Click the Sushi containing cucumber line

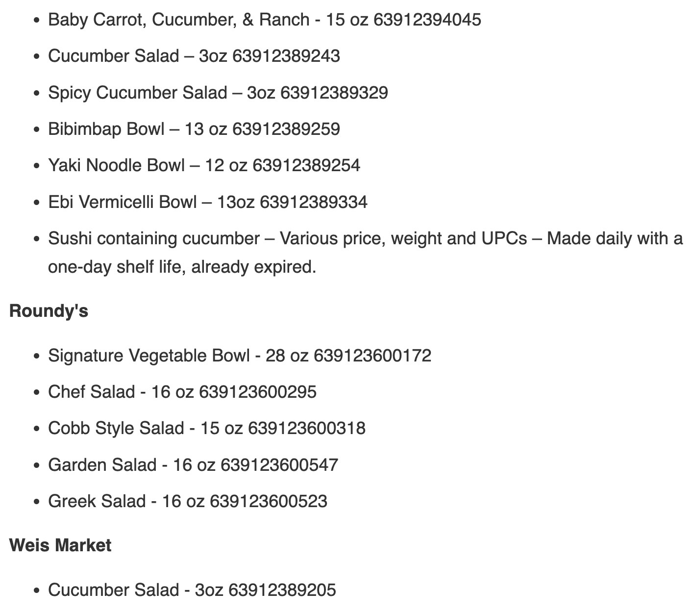pyautogui.click(x=365, y=238)
